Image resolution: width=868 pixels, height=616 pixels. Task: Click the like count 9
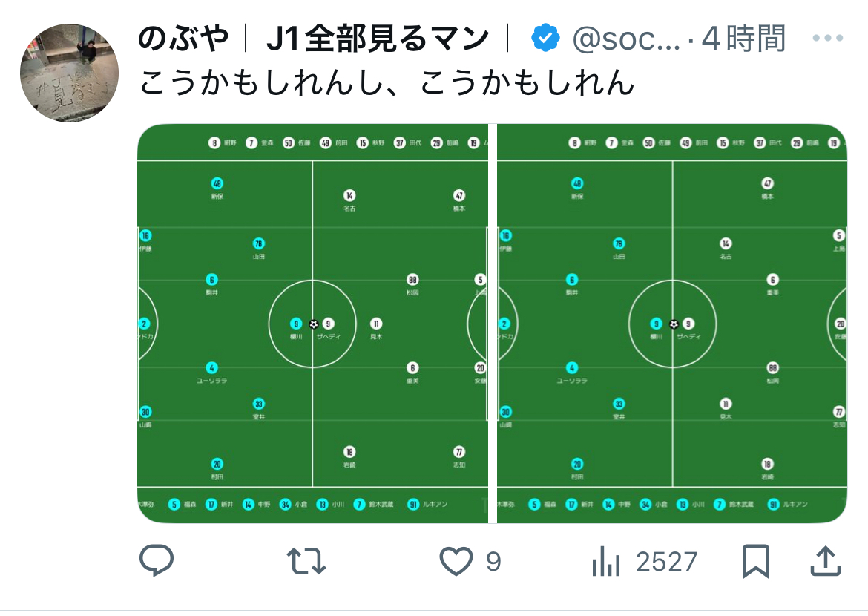point(493,562)
